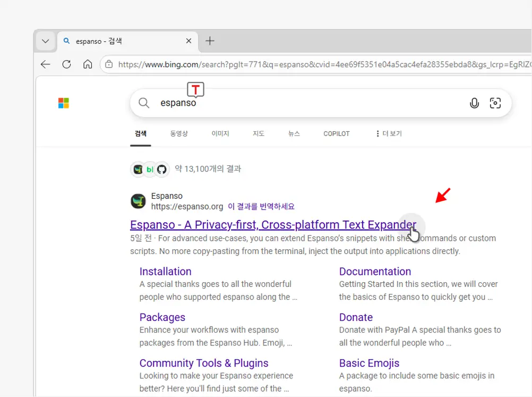Expand the tab list dropdown chevron
The height and width of the screenshot is (397, 532).
[46, 41]
